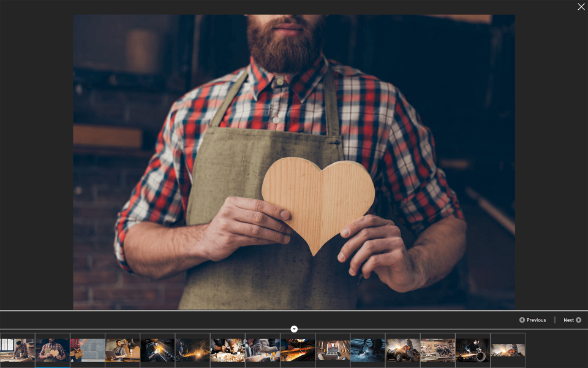Open blue-toned grinder sparks thumbnail

click(x=368, y=350)
